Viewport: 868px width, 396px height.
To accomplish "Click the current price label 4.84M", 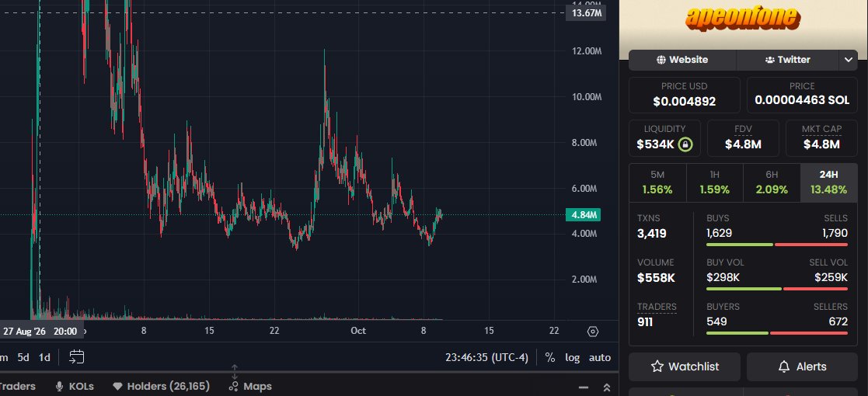I will (583, 214).
